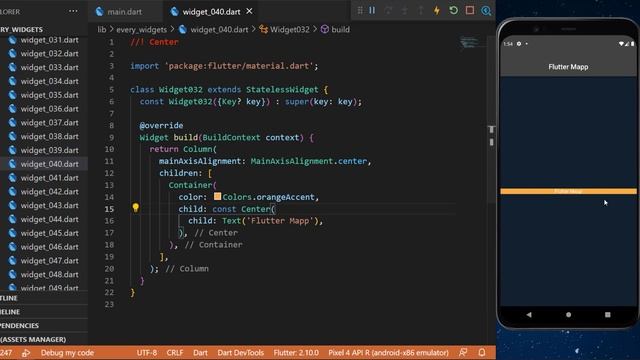Expand the ASSETS MANAGER panel section
The image size is (640, 360).
(44, 340)
